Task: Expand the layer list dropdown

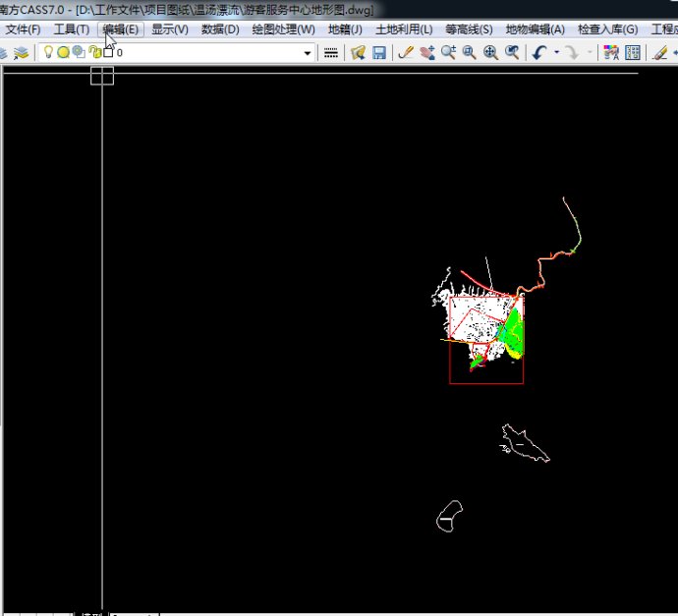Action: click(x=308, y=52)
